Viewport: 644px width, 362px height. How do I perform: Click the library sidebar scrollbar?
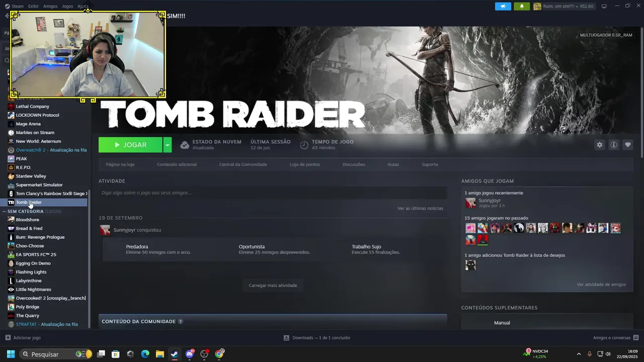point(89,258)
